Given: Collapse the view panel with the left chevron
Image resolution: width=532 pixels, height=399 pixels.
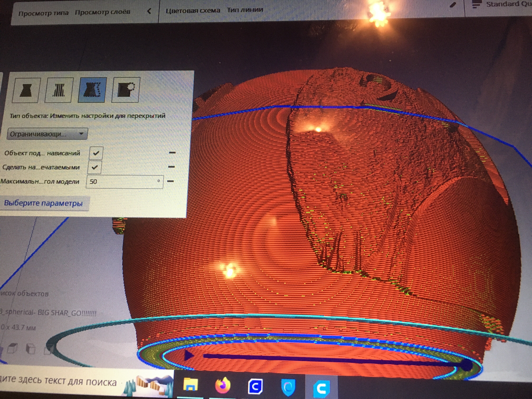Looking at the screenshot, I should click(149, 11).
